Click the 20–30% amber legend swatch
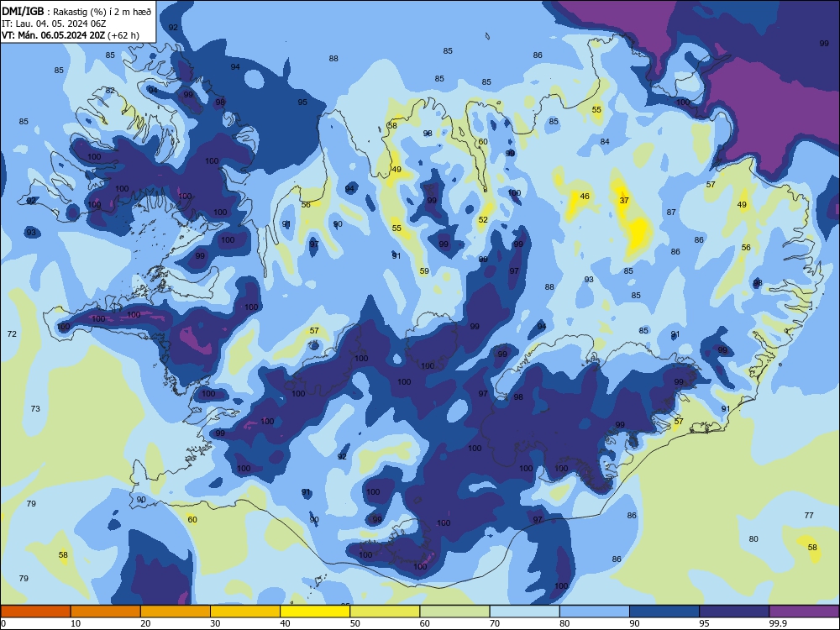This screenshot has height=630, width=840. pos(176,612)
